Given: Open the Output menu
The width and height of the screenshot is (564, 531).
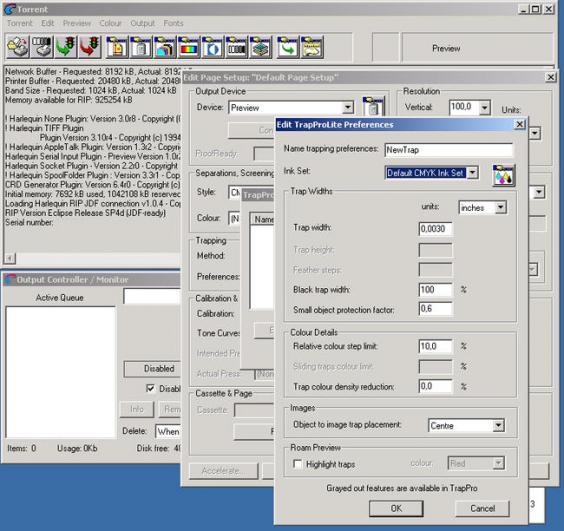Looking at the screenshot, I should (x=142, y=23).
